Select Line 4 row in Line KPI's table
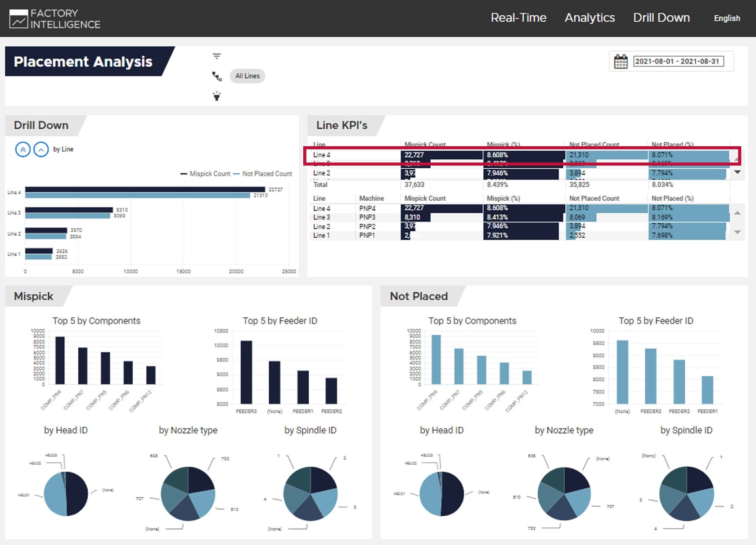 coord(520,155)
